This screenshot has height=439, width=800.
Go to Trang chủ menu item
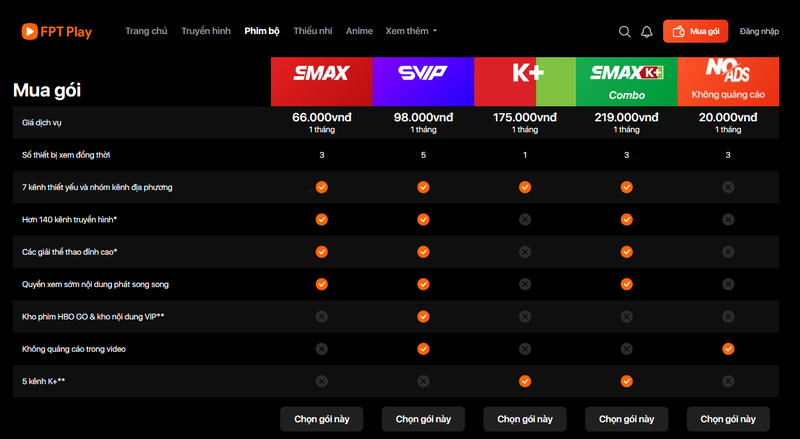[146, 31]
